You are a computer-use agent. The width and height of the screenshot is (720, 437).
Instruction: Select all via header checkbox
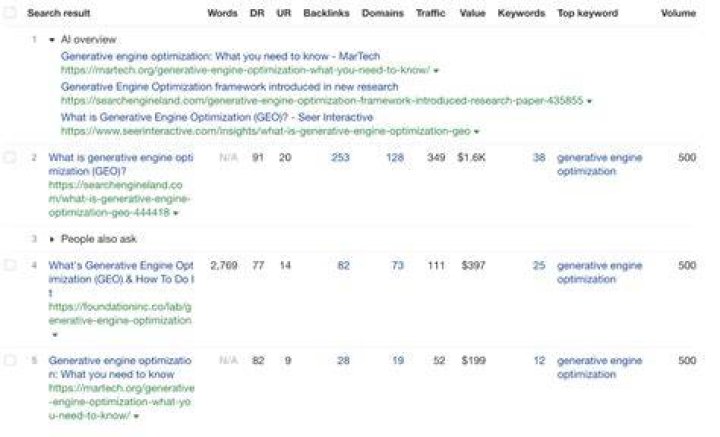click(x=10, y=13)
